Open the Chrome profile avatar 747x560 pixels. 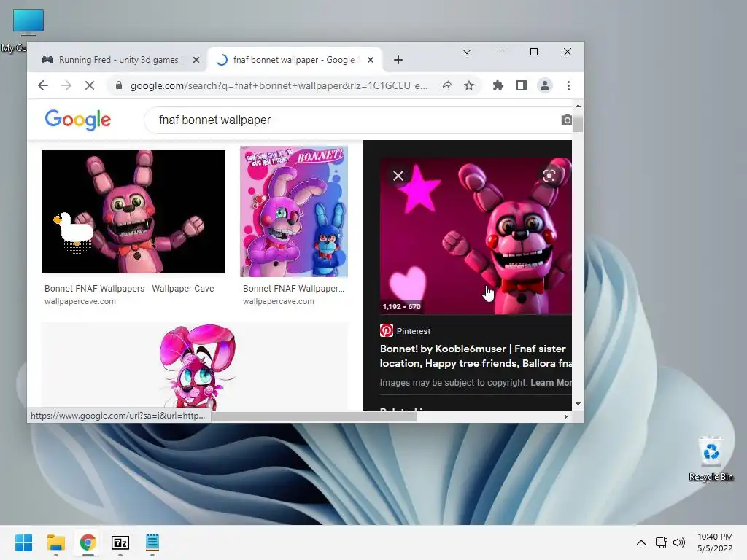[x=544, y=86]
